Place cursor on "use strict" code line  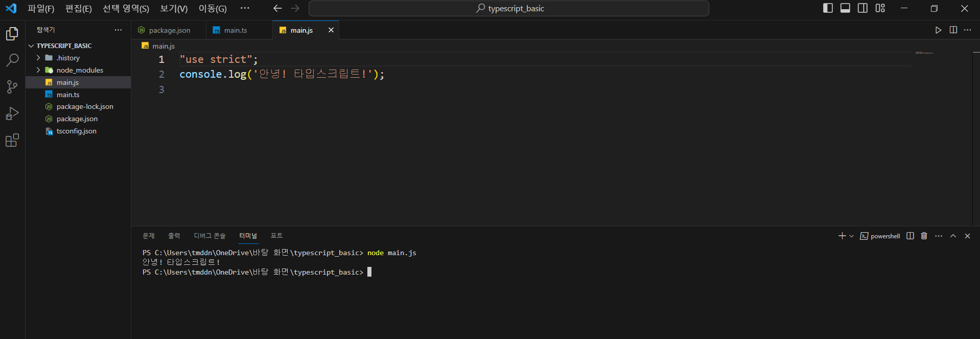[x=219, y=59]
